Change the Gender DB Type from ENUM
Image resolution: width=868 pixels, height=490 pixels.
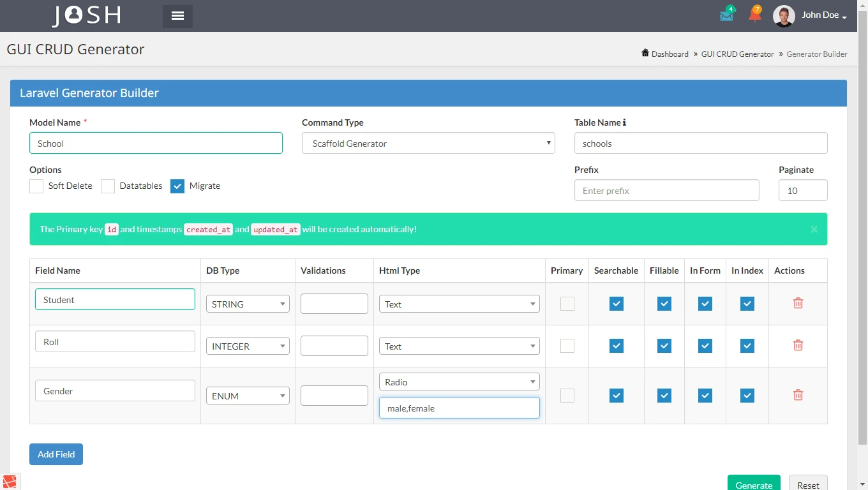(x=248, y=396)
